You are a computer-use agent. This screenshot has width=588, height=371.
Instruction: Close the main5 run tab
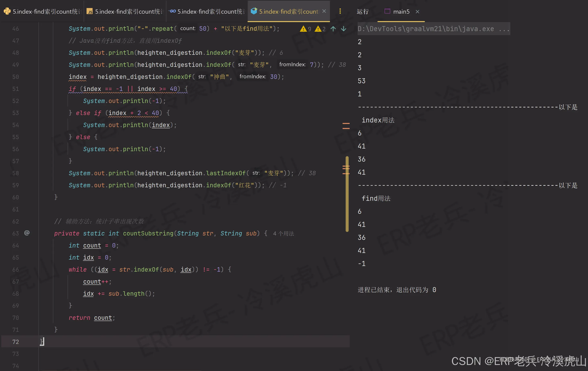(417, 11)
